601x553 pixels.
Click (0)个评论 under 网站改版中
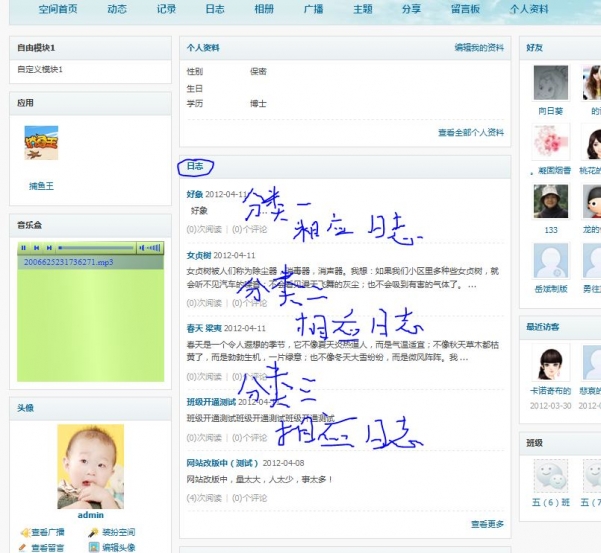tap(250, 498)
